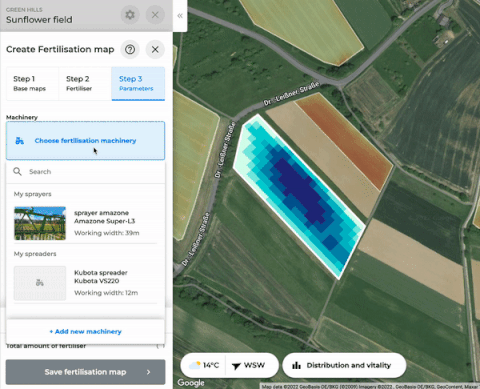Click the My spreaders section heading
480x389 pixels.
[x=35, y=254]
